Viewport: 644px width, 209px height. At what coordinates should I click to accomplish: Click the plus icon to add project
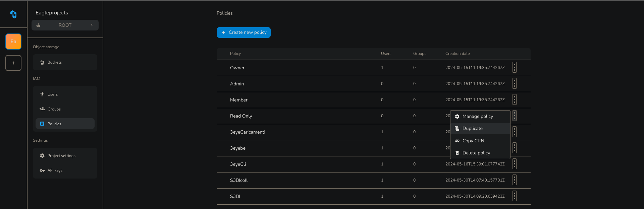pos(13,63)
